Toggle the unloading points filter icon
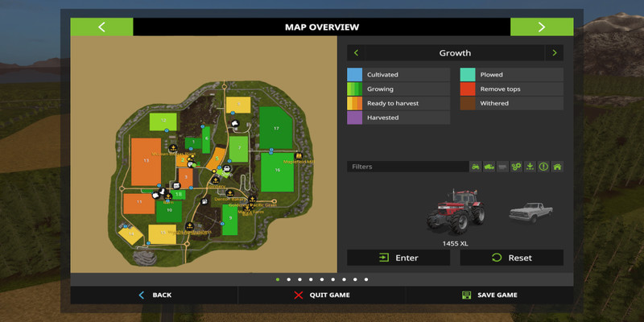 coord(530,167)
